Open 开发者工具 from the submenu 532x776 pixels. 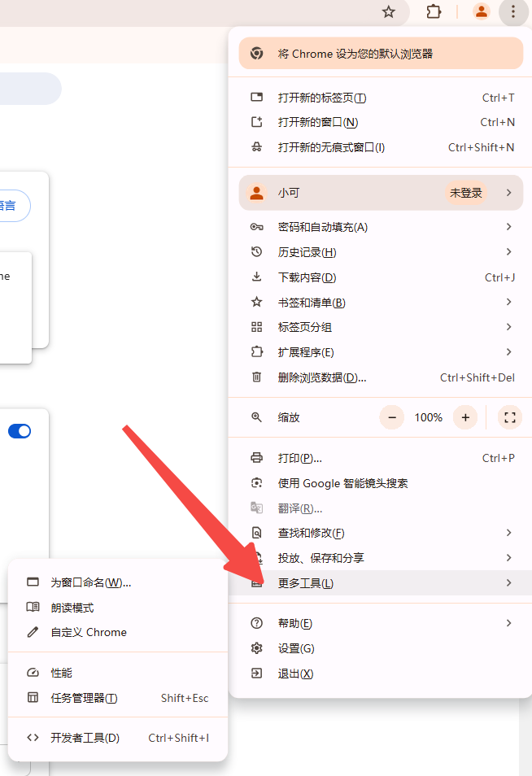pos(118,738)
